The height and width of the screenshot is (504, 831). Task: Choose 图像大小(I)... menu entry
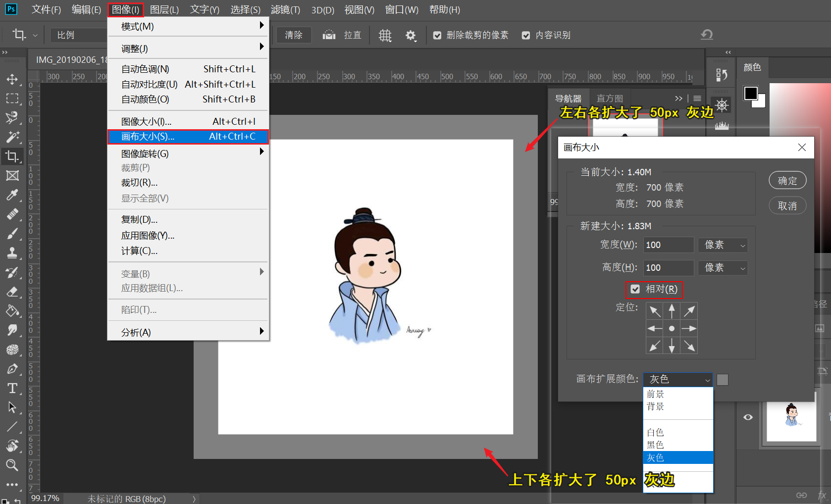point(147,121)
